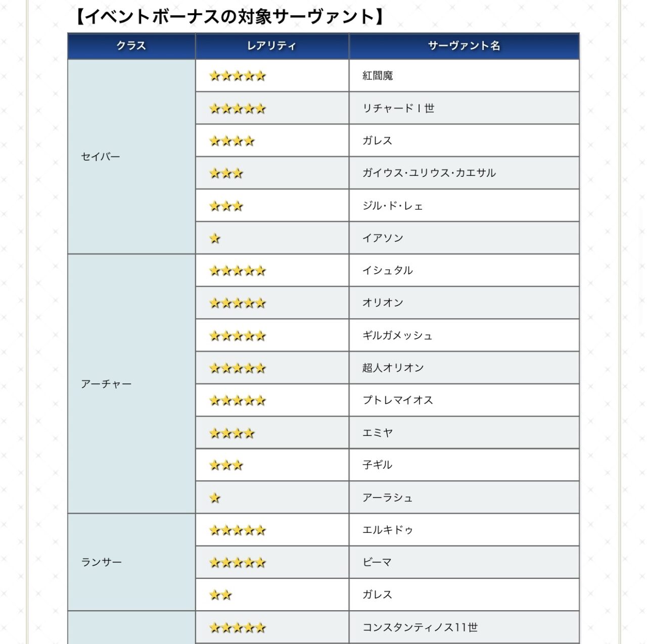647x644 pixels.
Task: Click the single star next to アーラシュ
Action: pos(215,498)
